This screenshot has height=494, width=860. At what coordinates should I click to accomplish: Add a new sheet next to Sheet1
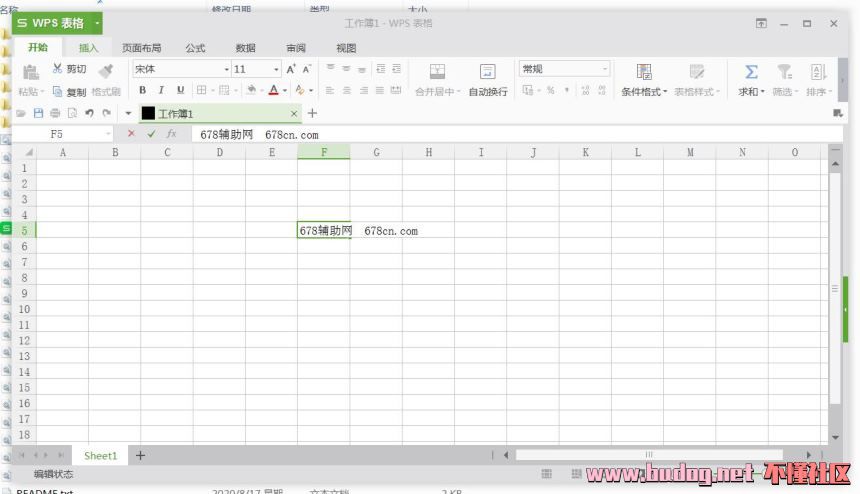click(x=140, y=455)
